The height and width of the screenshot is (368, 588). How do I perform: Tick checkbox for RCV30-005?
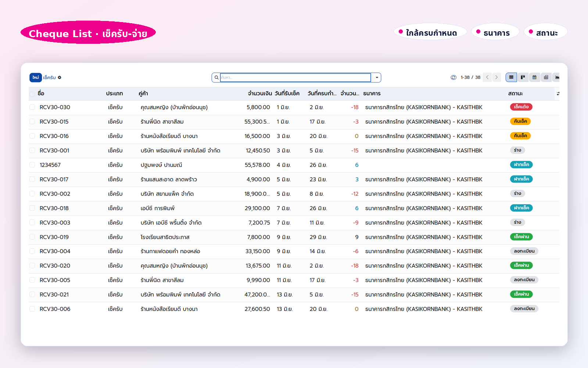pos(32,280)
